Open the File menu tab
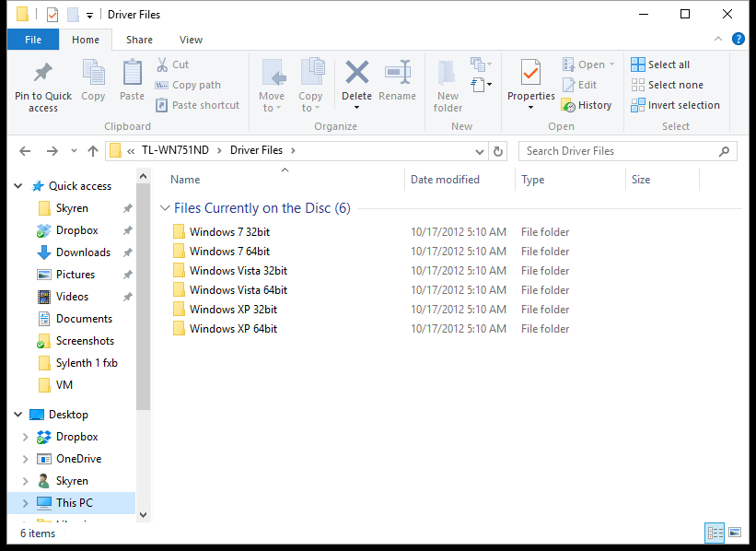This screenshot has height=551, width=756. (x=33, y=40)
